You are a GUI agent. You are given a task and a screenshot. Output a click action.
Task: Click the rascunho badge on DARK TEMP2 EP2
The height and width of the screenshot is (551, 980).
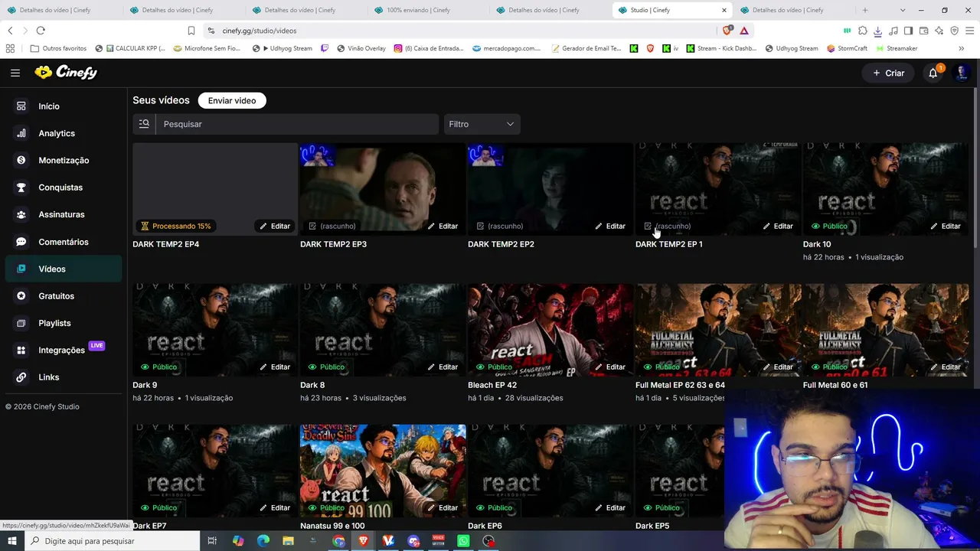click(x=500, y=227)
